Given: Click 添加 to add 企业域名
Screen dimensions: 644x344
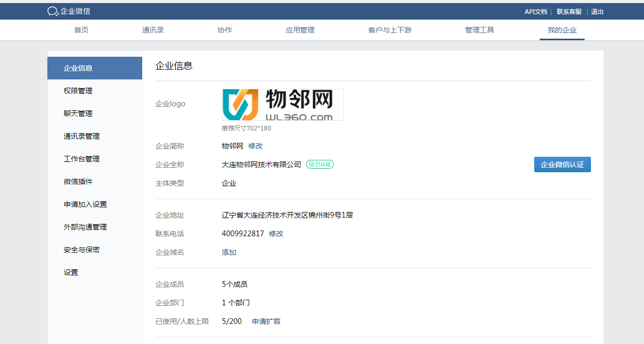Looking at the screenshot, I should click(229, 252).
